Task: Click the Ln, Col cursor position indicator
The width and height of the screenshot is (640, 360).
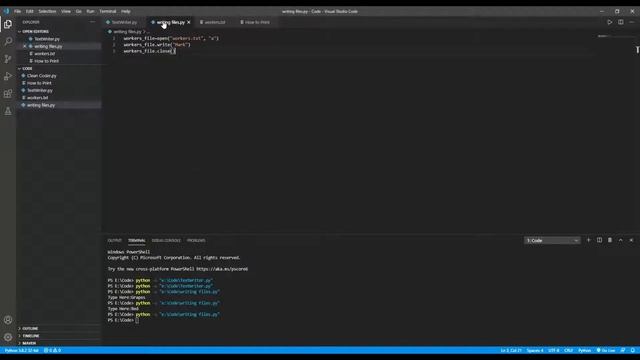Action: pos(511,350)
